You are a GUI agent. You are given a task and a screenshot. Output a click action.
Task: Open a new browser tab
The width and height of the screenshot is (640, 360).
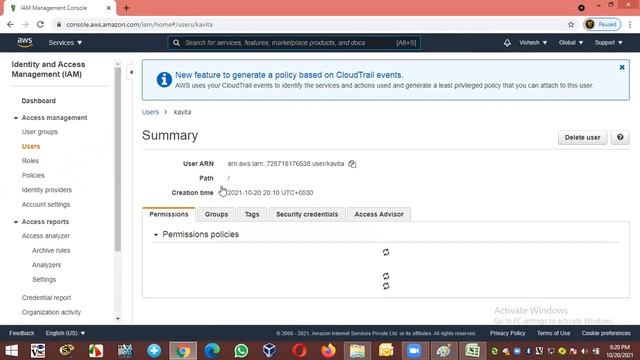click(x=126, y=8)
